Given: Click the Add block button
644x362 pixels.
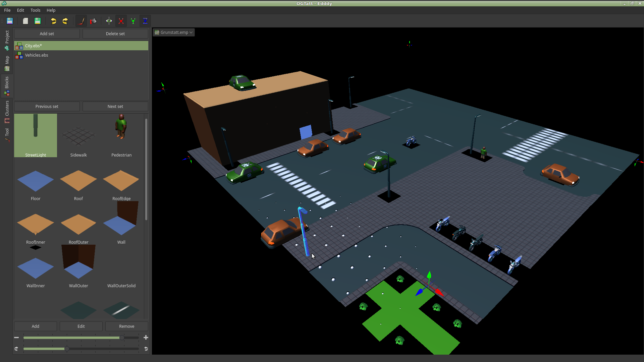Looking at the screenshot, I should (x=36, y=326).
